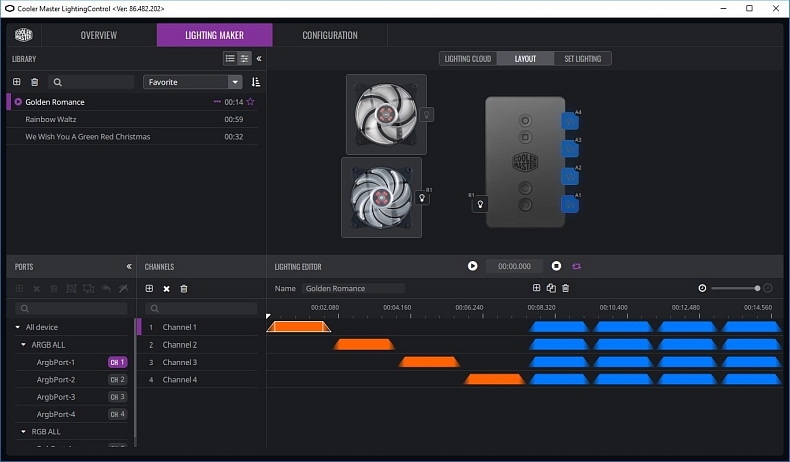790x462 pixels.
Task: Click the trash icon in Channels toolbar
Action: 184,289
